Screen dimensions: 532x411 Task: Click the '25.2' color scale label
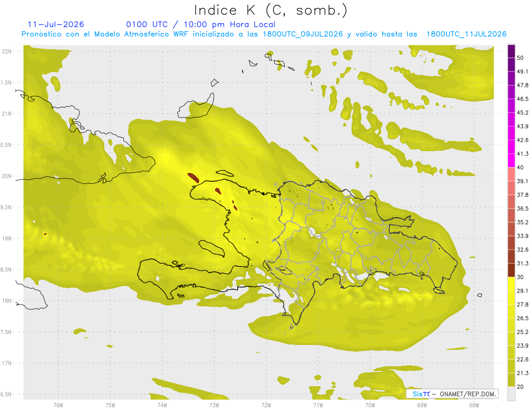(x=523, y=332)
